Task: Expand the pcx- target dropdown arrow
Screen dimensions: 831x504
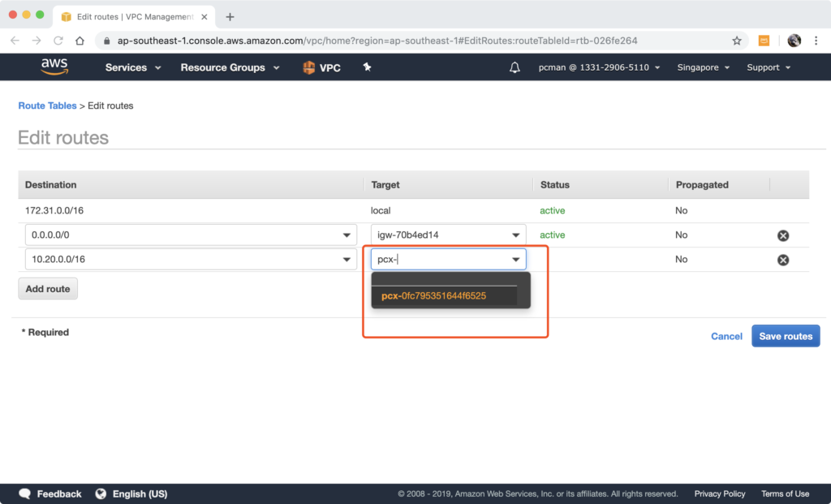Action: [x=515, y=260]
